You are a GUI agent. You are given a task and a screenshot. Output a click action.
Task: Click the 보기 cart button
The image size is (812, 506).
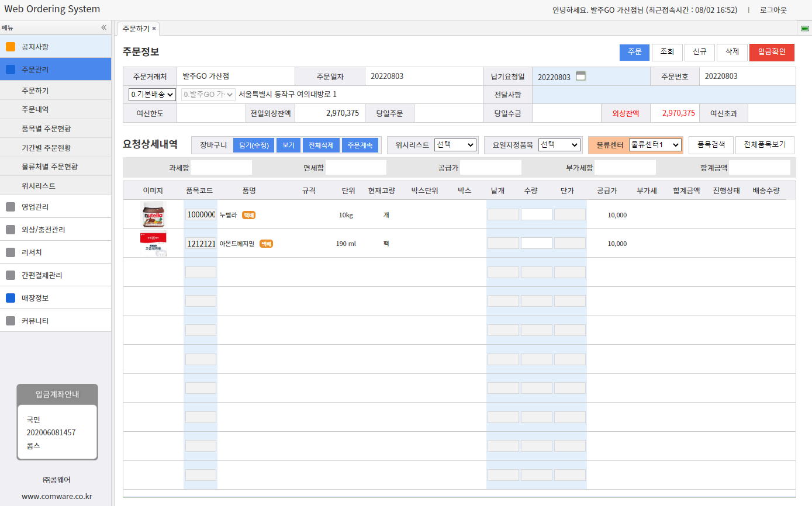pos(289,145)
